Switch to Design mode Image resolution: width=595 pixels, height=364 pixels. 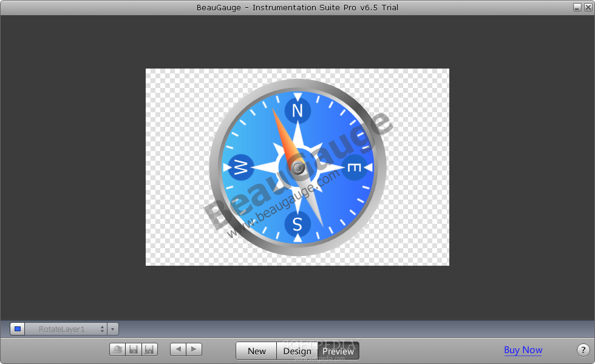coord(297,351)
